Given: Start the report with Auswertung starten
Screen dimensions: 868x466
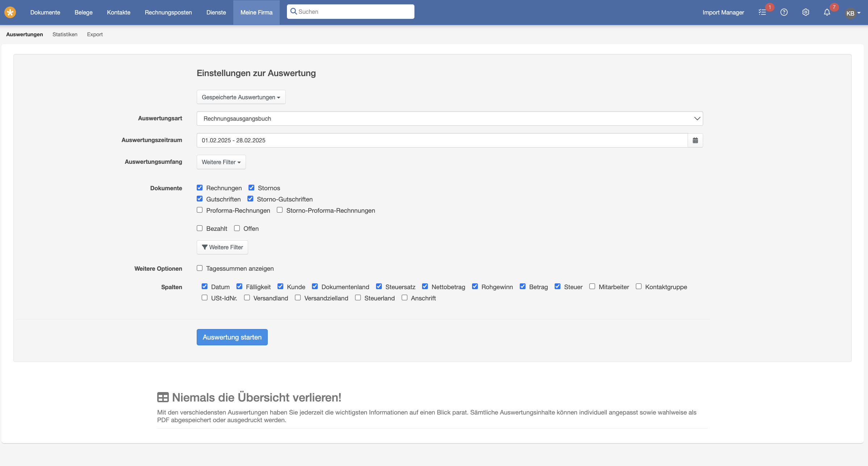Looking at the screenshot, I should coord(232,337).
